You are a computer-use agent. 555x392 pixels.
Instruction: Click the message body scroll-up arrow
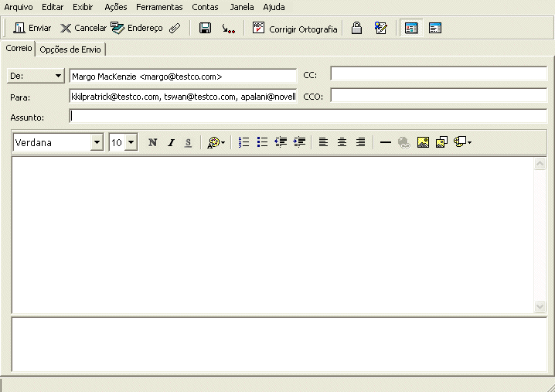(540, 164)
